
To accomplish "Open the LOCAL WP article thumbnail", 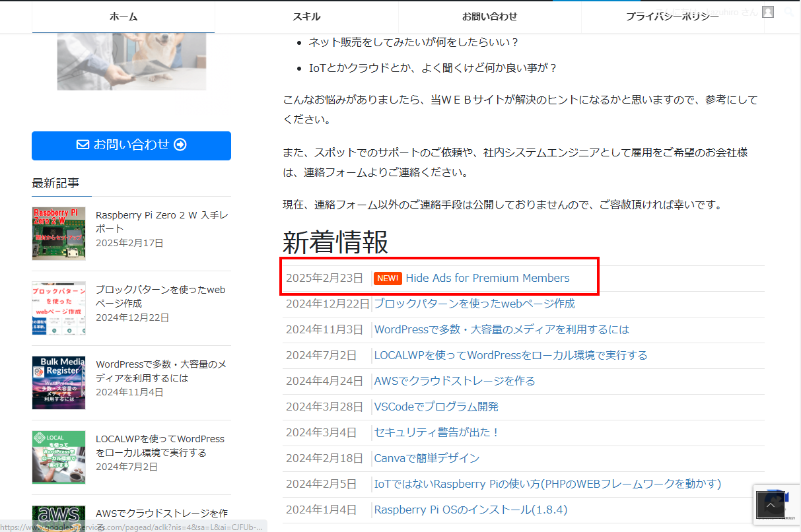I will (x=59, y=457).
